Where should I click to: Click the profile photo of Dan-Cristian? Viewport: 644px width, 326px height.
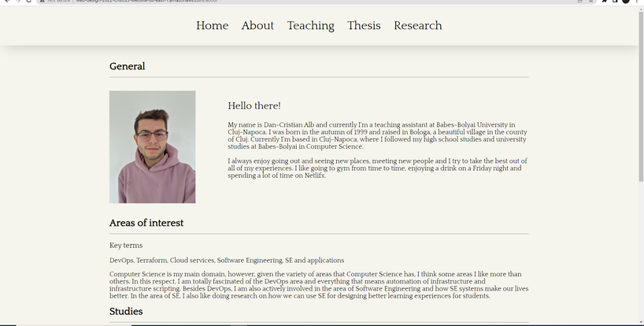click(153, 147)
